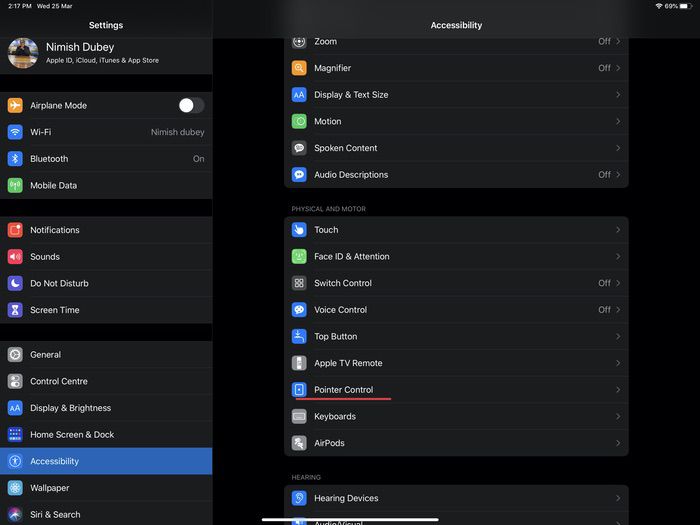The height and width of the screenshot is (525, 700).
Task: Open Keyboards accessibility label
Action: pyautogui.click(x=335, y=417)
